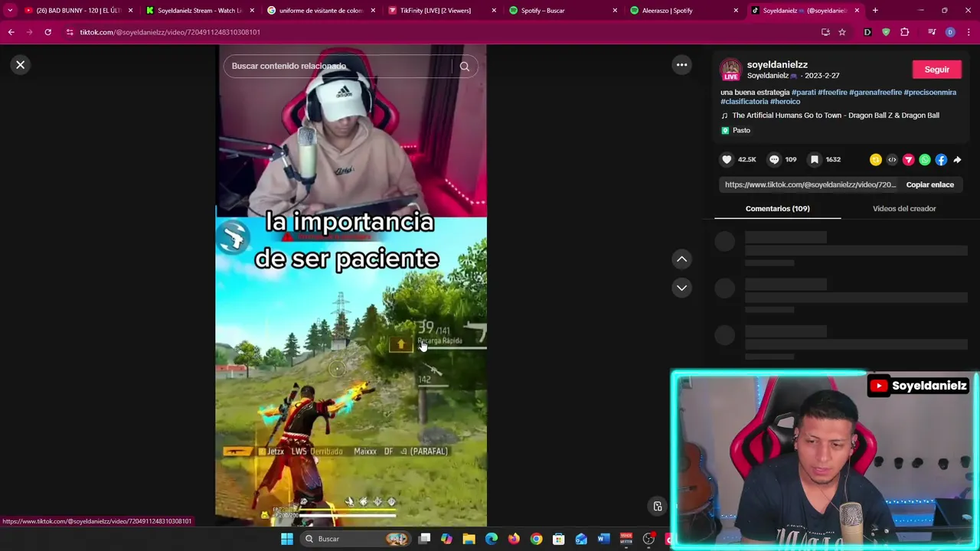The height and width of the screenshot is (551, 980).
Task: Open the #freefire hashtag
Action: (832, 93)
